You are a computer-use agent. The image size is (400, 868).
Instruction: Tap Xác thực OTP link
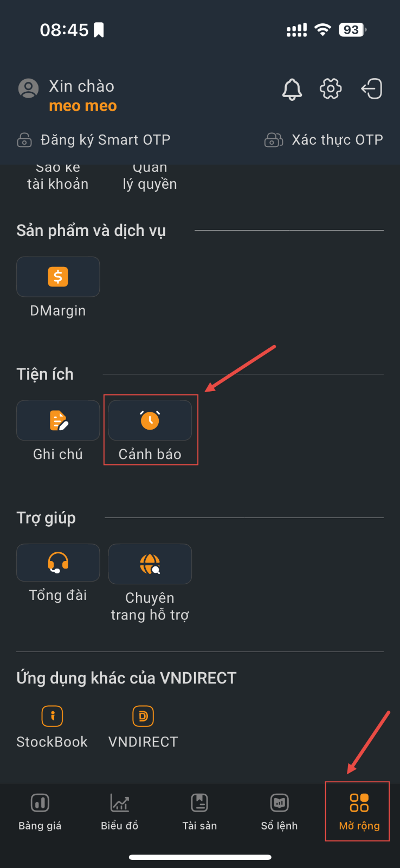[x=324, y=140]
